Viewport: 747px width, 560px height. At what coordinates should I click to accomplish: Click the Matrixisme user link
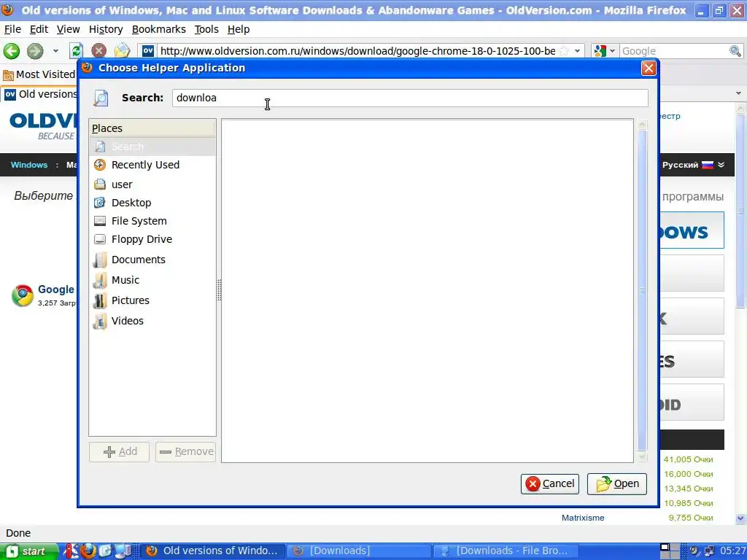pyautogui.click(x=583, y=518)
